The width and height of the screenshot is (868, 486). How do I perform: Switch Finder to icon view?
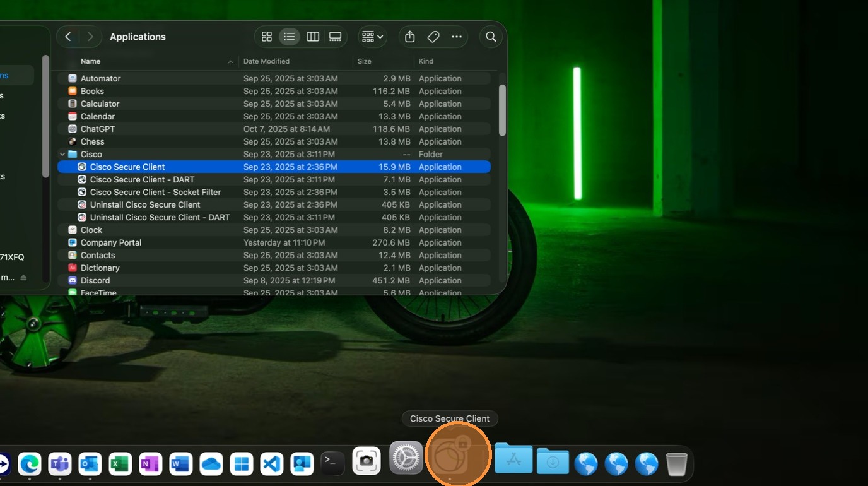tap(267, 37)
